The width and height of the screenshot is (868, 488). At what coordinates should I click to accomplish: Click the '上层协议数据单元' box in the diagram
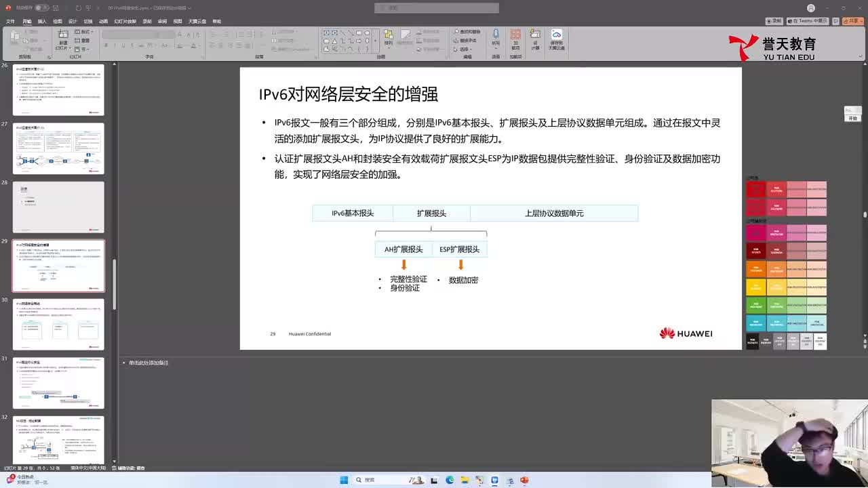click(x=554, y=213)
